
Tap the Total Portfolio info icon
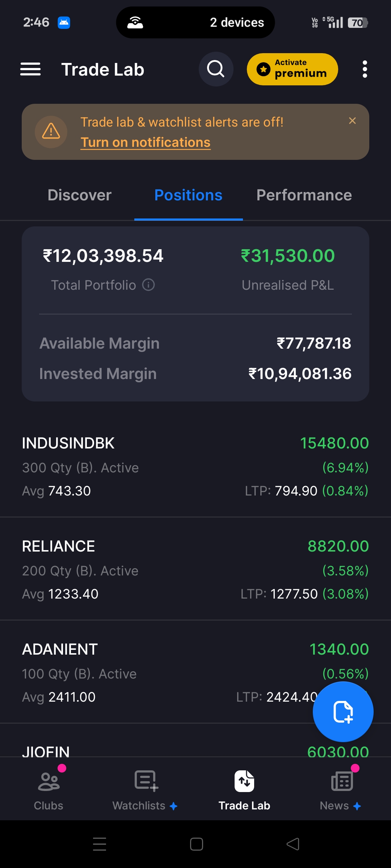148,285
